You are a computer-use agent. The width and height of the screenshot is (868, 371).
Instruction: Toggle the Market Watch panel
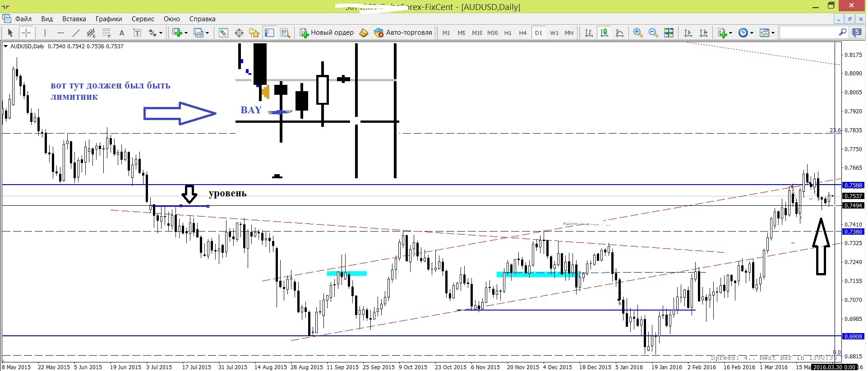point(223,32)
